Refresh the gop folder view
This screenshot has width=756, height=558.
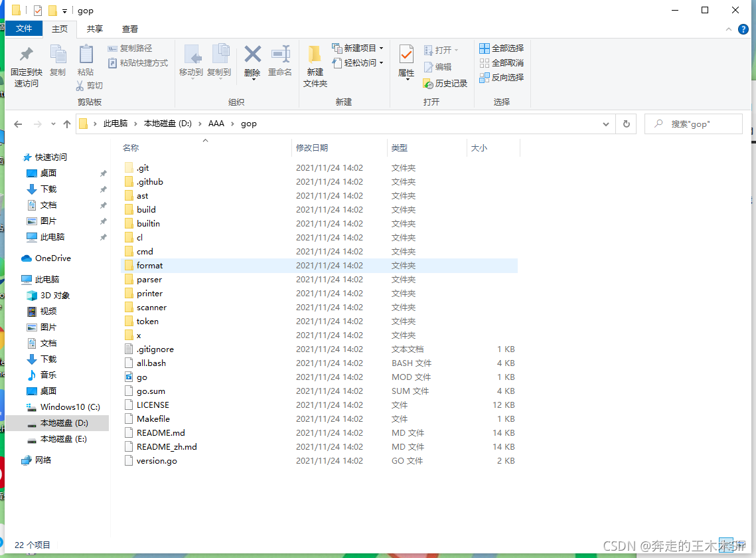coord(627,124)
